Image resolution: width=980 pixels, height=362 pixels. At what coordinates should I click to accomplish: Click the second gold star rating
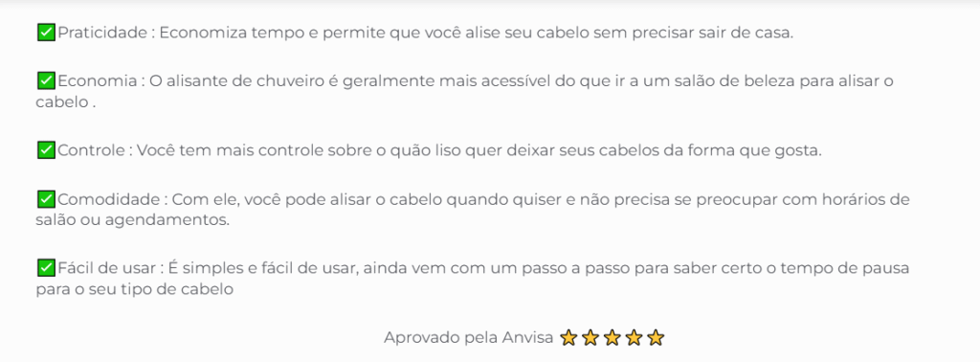point(590,338)
